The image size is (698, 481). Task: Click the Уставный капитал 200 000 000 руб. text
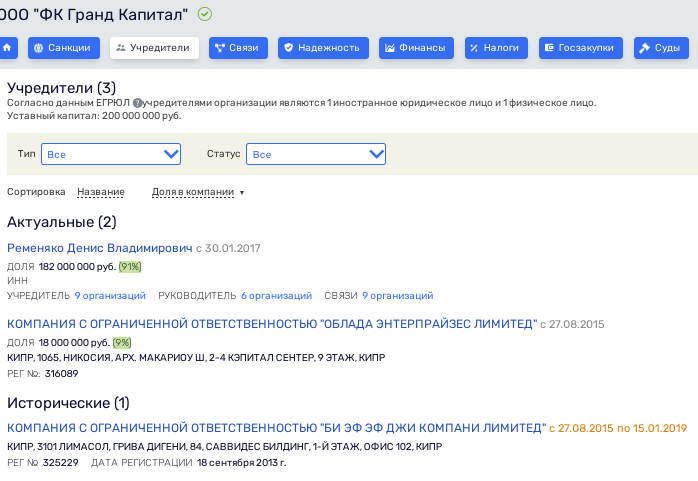[x=94, y=116]
